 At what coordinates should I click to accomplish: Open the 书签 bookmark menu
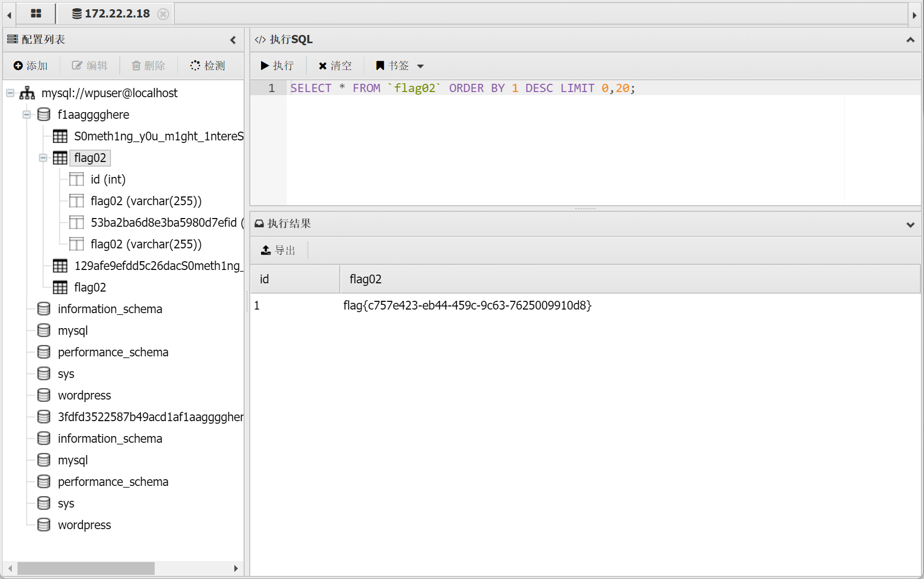[400, 65]
